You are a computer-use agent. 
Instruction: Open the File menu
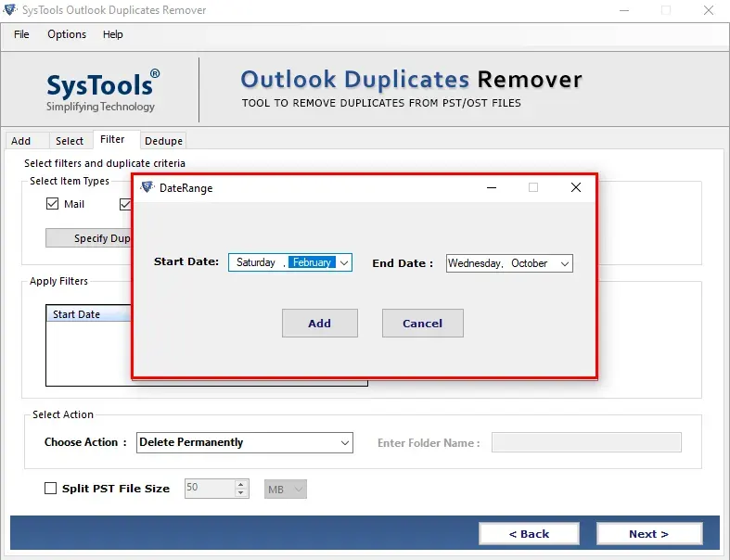pyautogui.click(x=21, y=34)
